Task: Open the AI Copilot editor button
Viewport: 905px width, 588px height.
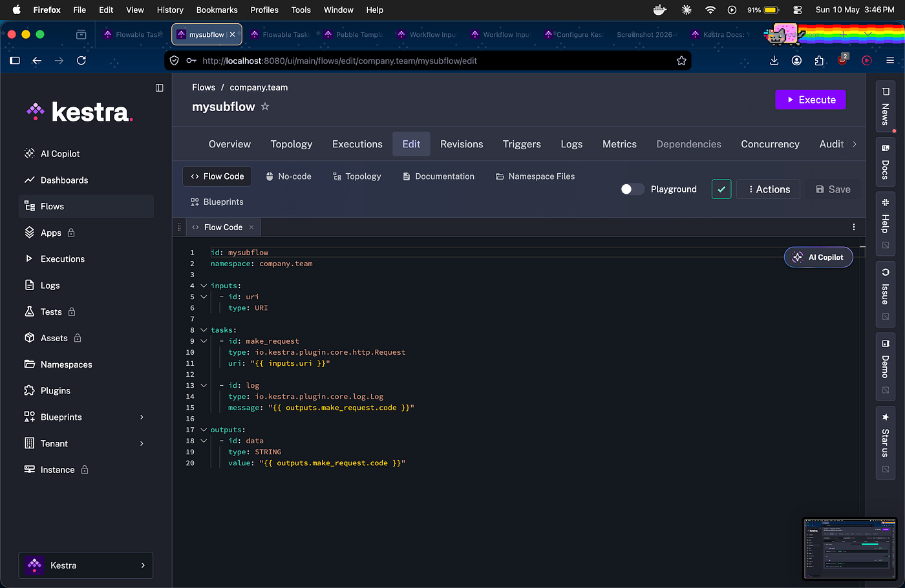Action: [818, 257]
